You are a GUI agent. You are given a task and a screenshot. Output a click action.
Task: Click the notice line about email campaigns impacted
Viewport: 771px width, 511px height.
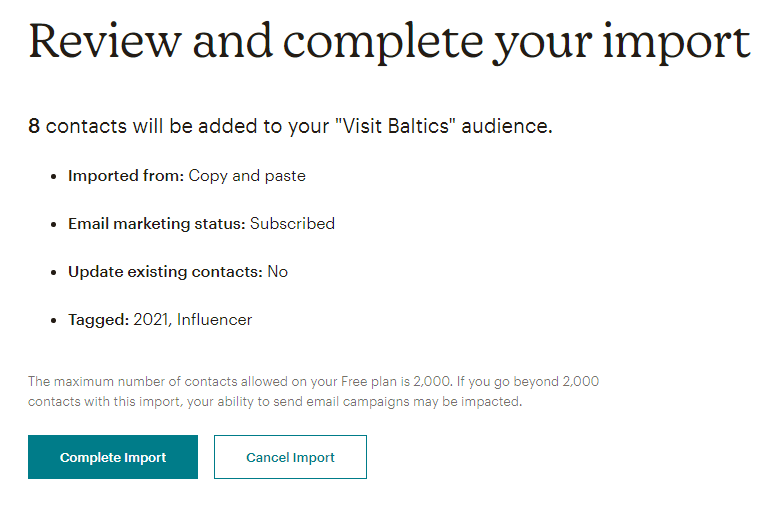[274, 402]
